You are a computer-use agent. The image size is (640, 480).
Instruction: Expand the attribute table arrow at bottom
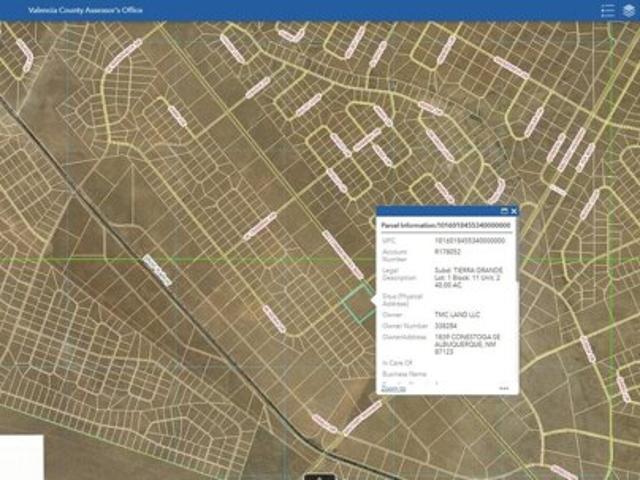(x=320, y=474)
